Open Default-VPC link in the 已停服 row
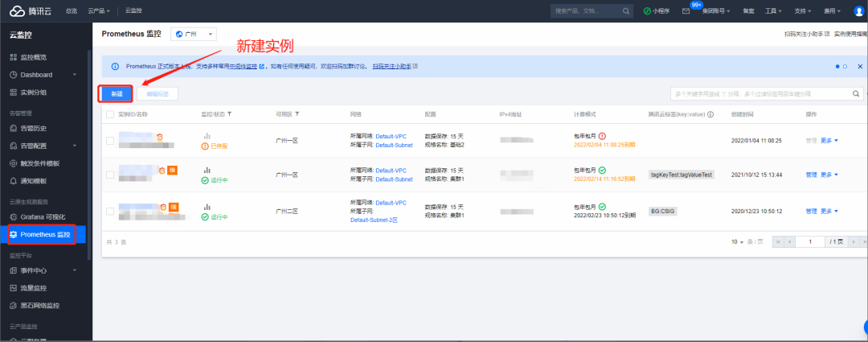Viewport: 868px width, 342px height. coord(391,136)
